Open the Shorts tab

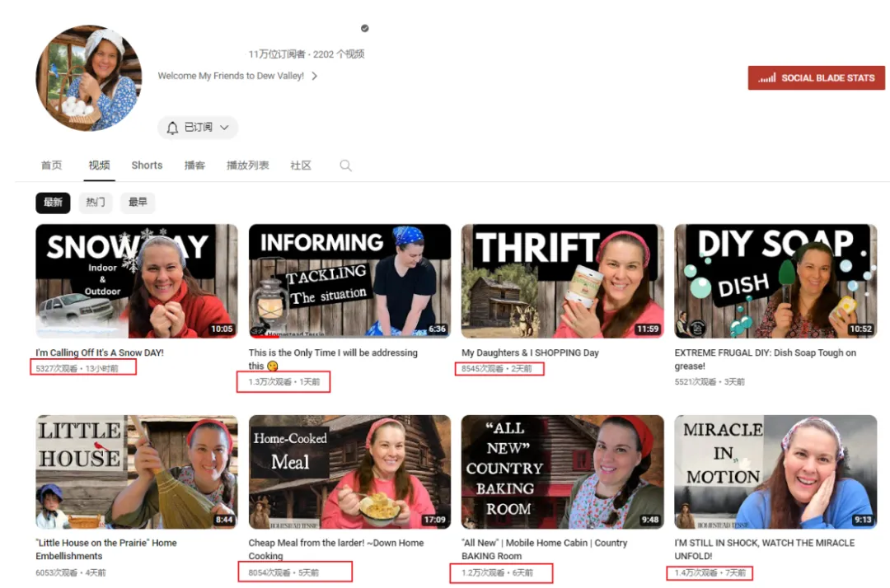(x=147, y=166)
